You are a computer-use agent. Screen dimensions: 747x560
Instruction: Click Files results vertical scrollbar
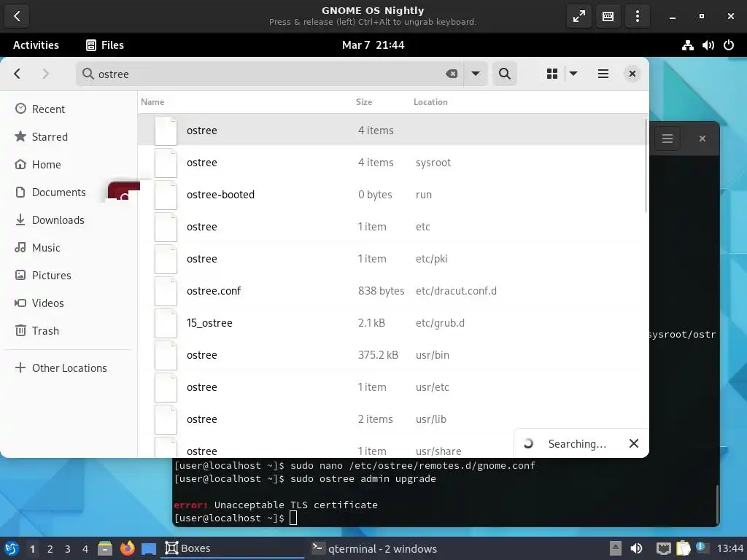pos(646,166)
